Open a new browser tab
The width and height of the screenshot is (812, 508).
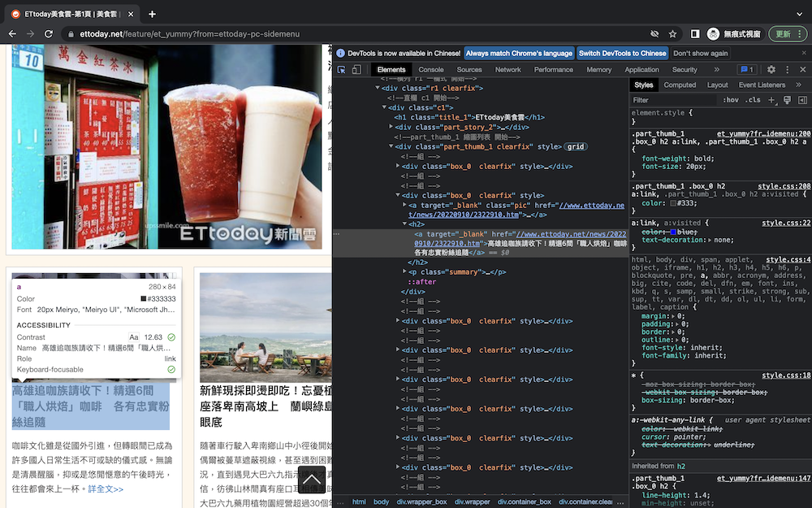152,14
